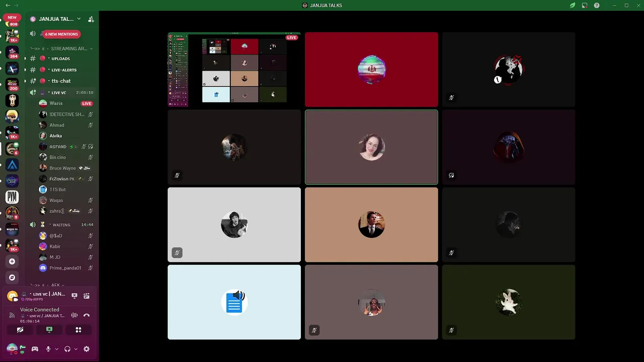
Task: Select user Alvika in voice list
Action: click(66, 136)
